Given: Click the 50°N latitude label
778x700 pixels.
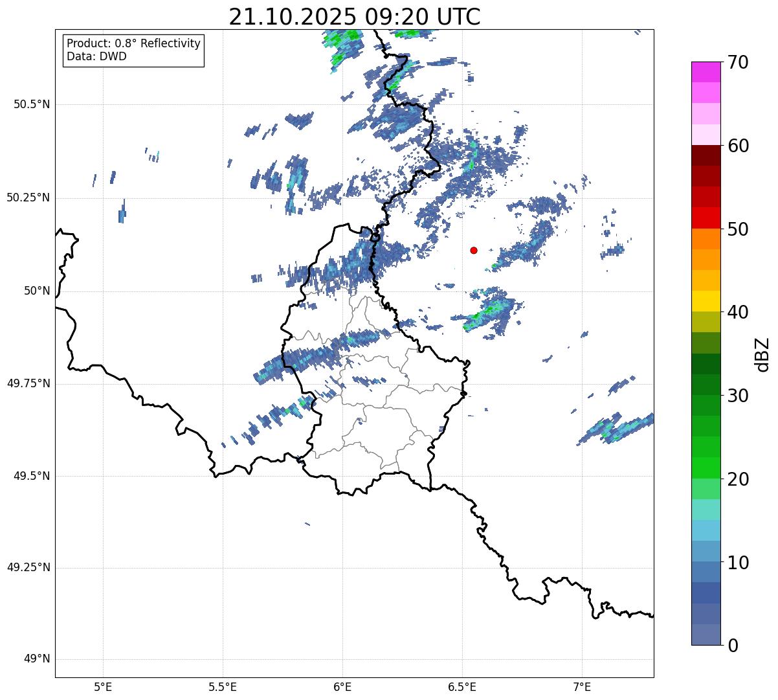Looking at the screenshot, I should [38, 291].
